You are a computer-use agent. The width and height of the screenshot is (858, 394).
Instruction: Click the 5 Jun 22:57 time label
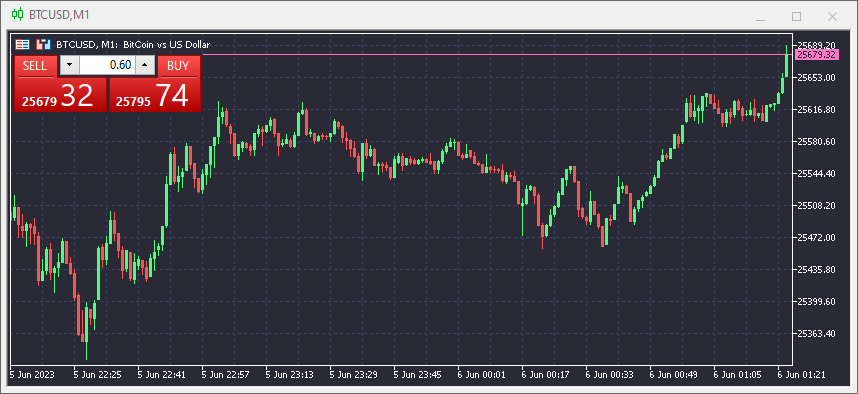click(225, 374)
